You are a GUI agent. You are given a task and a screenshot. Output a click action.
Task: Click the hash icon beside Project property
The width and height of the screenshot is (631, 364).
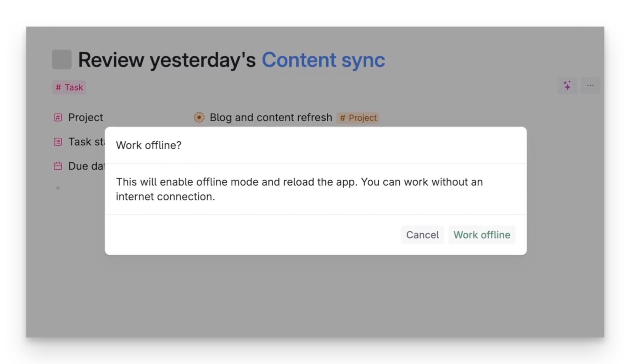[x=57, y=117]
